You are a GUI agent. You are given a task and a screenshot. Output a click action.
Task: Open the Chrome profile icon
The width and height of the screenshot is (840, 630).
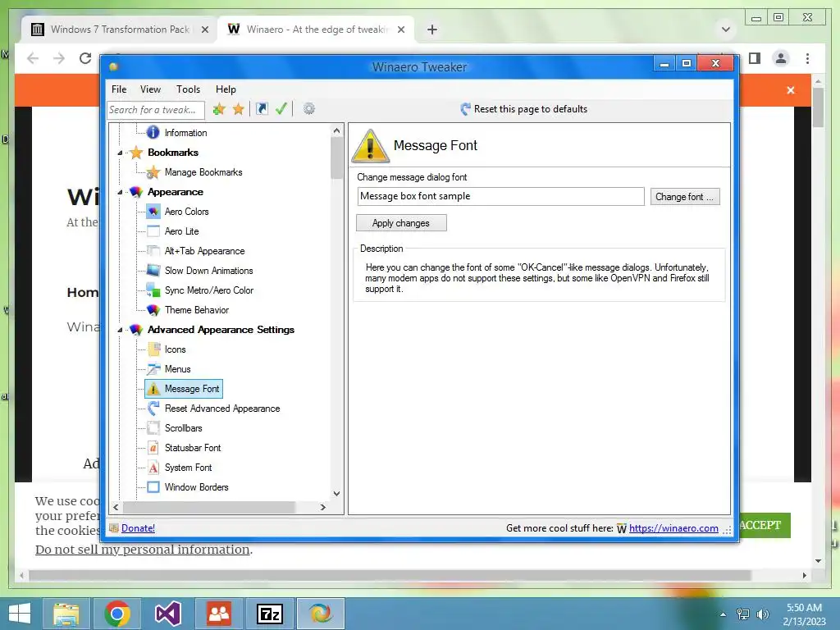coord(781,58)
